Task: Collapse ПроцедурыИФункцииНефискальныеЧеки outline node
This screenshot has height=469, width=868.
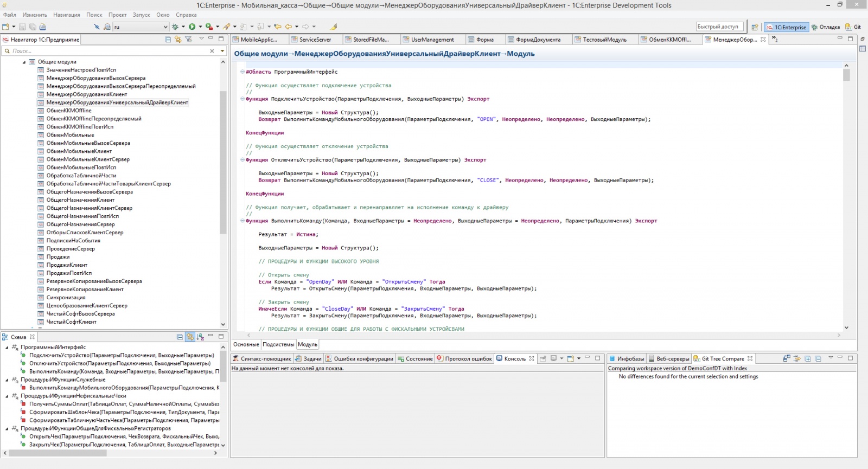Action: pyautogui.click(x=7, y=396)
